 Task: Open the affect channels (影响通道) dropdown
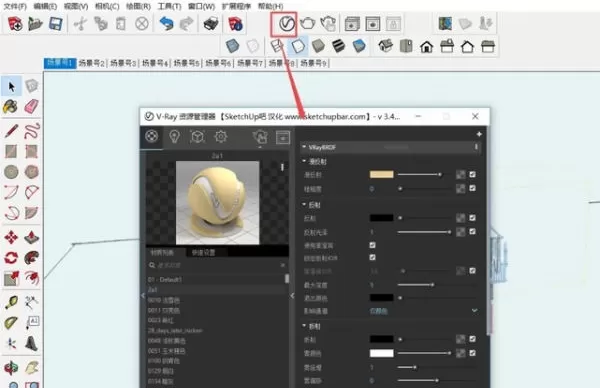pos(424,311)
